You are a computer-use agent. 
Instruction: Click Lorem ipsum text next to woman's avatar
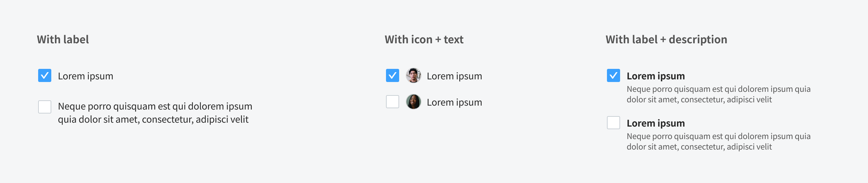[454, 103]
